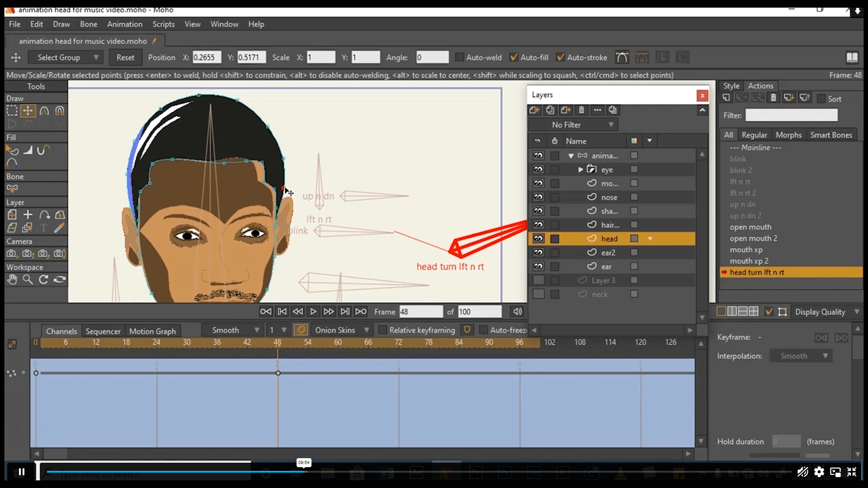Click the Orbit Camera icon
Screen dimensions: 868x488
click(59, 253)
